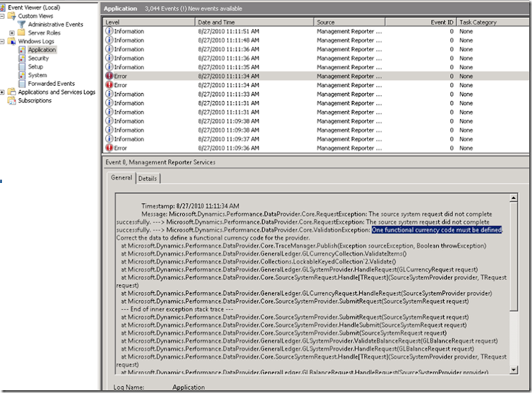The image size is (532, 393).
Task: Click the Event Viewer (Local) root icon
Action: [x=3, y=7]
